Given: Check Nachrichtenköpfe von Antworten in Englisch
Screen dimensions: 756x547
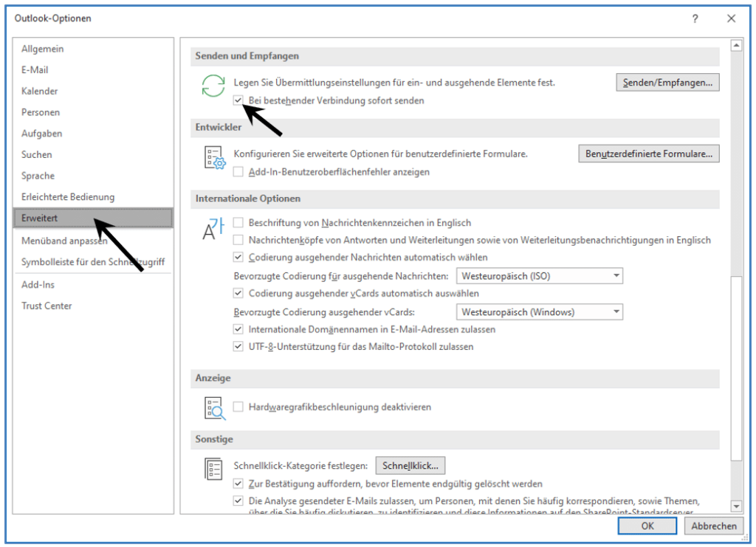Looking at the screenshot, I should 238,239.
